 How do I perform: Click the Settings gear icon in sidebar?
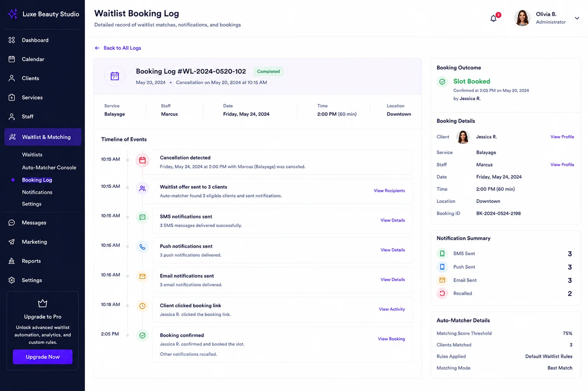click(12, 280)
